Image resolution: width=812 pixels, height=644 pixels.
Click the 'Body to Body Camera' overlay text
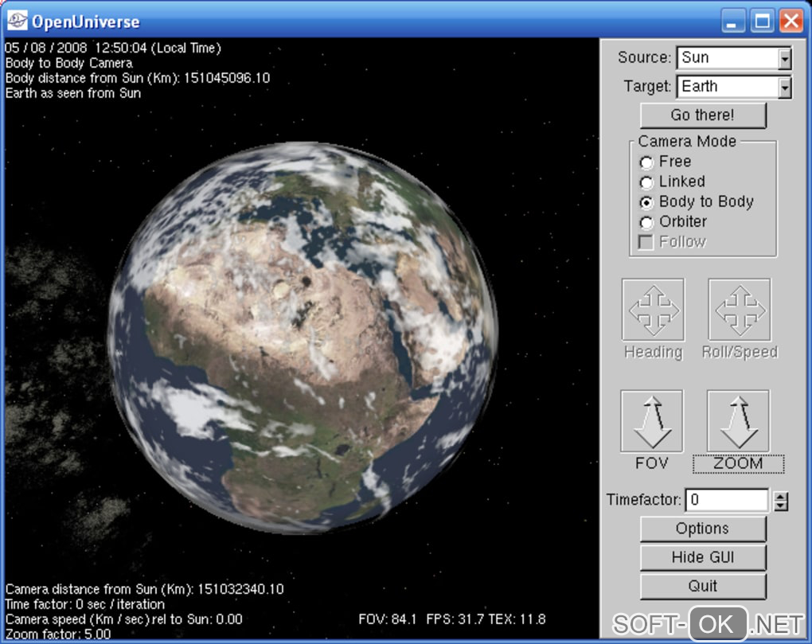coord(69,63)
